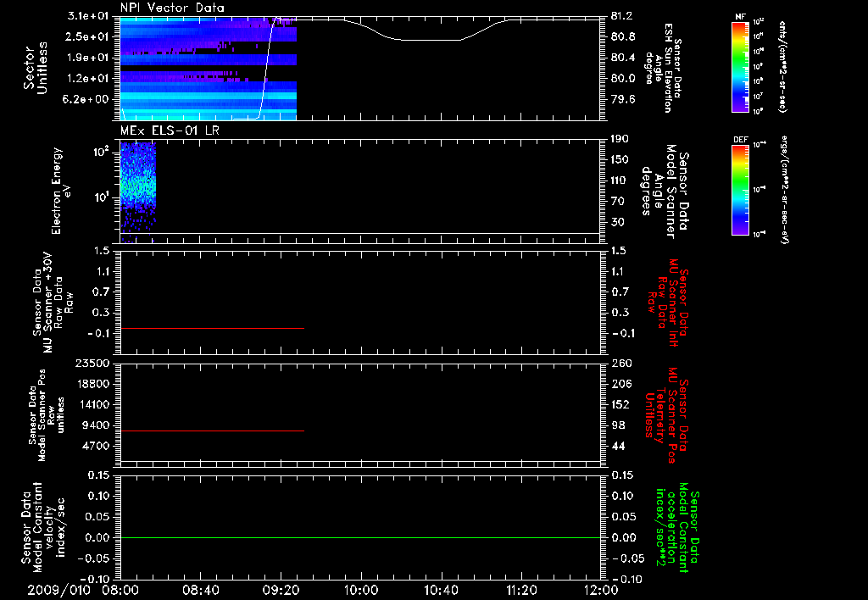Click the Model Scanner Angle degrees label
Image resolution: width=868 pixels, height=600 pixels.
664,191
